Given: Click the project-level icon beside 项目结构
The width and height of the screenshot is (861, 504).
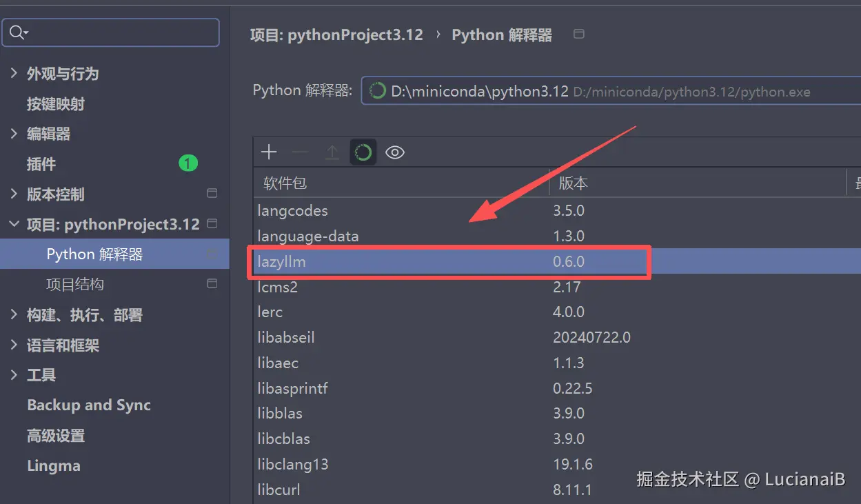Looking at the screenshot, I should point(212,283).
